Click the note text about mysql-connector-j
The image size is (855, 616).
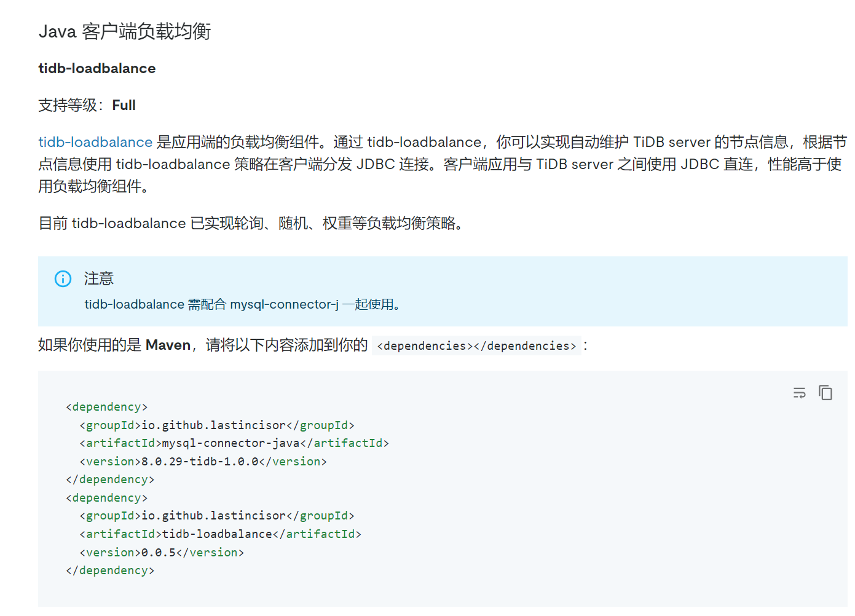click(x=243, y=304)
